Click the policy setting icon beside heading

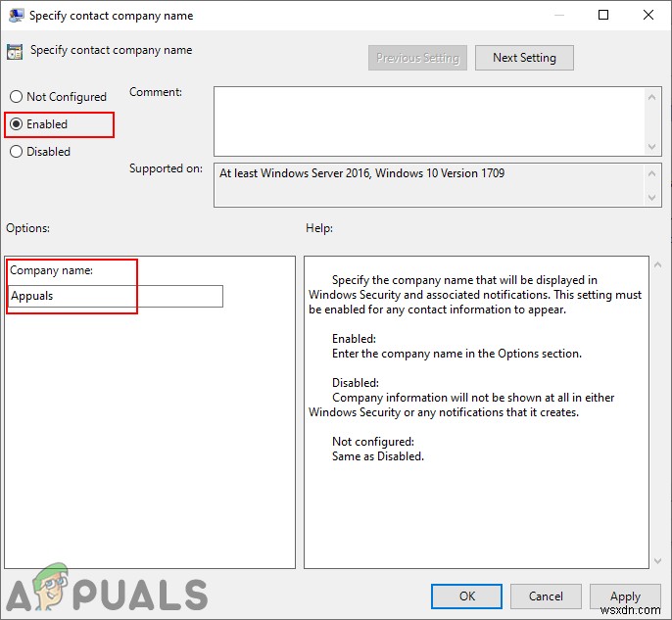click(x=15, y=52)
